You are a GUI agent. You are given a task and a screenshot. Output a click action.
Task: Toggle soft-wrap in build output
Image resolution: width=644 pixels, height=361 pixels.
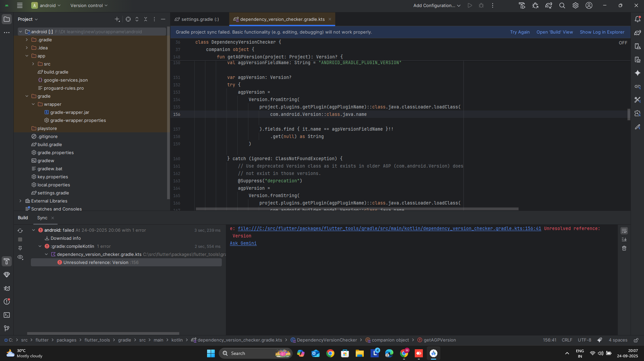point(624,231)
